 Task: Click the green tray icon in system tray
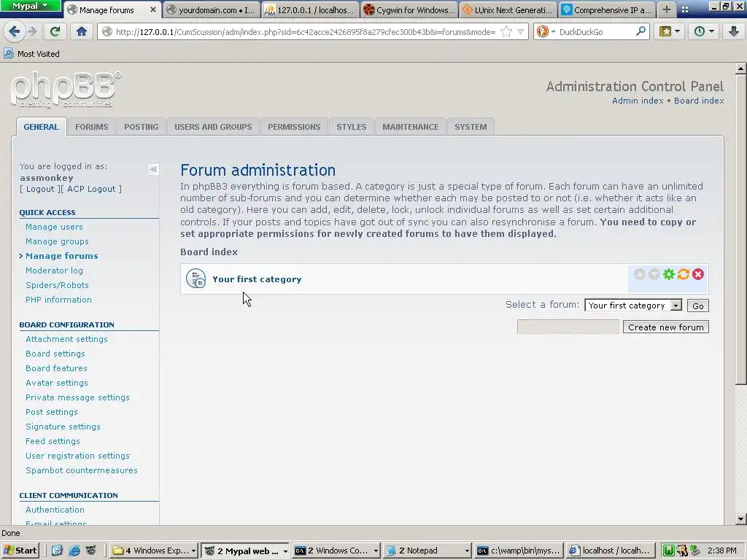click(x=668, y=551)
